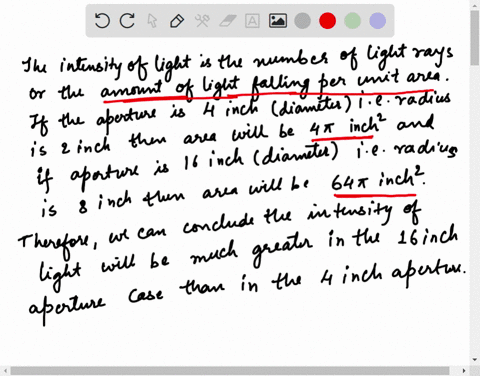This screenshot has width=480, height=376.
Task: Click the scroll down arrow
Action: pos(475,360)
